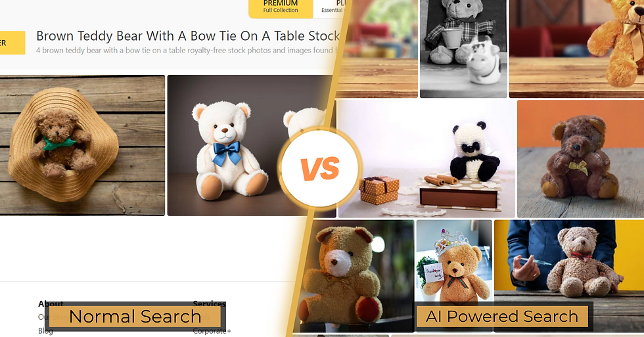Click the yellow button at left edge
This screenshot has height=337, width=644.
click(x=12, y=43)
